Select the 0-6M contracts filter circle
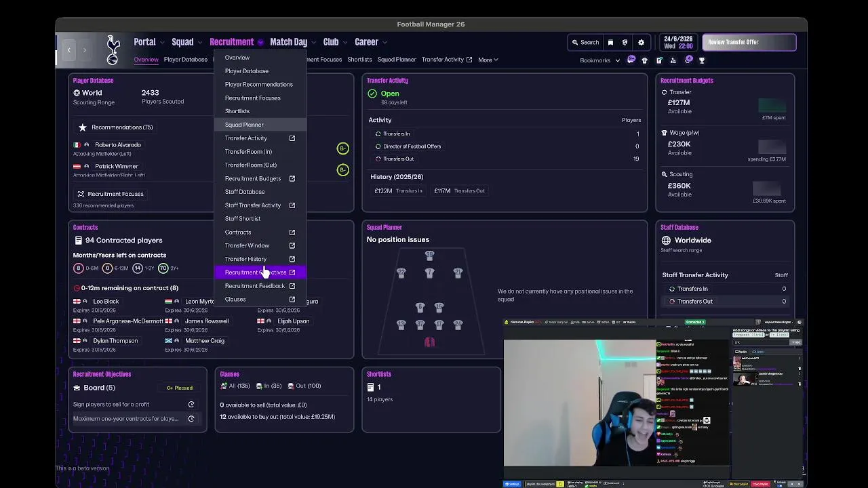868x488 pixels. (79, 268)
